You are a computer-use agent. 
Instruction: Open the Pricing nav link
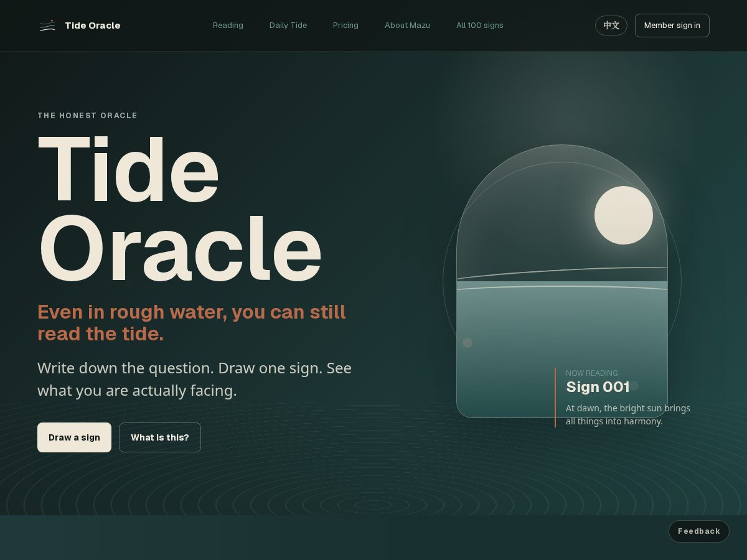[345, 26]
